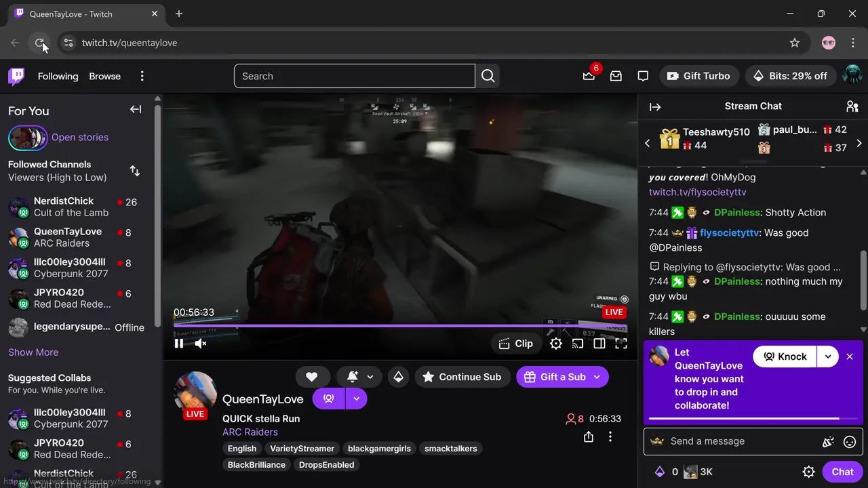Click Continue Sub button

tap(462, 377)
